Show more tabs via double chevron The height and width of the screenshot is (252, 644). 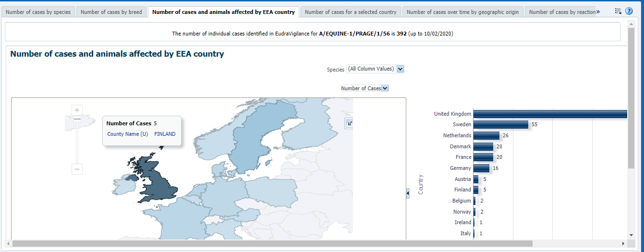pos(598,12)
